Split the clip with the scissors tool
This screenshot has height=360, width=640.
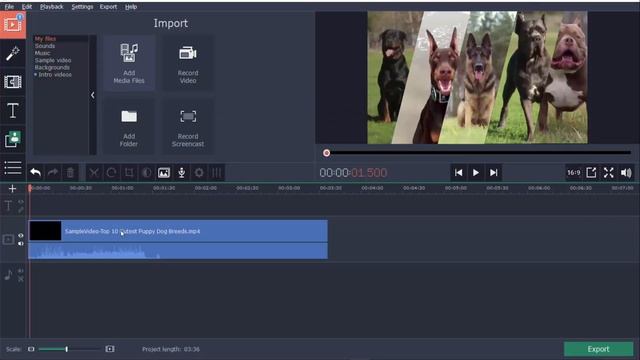94,173
